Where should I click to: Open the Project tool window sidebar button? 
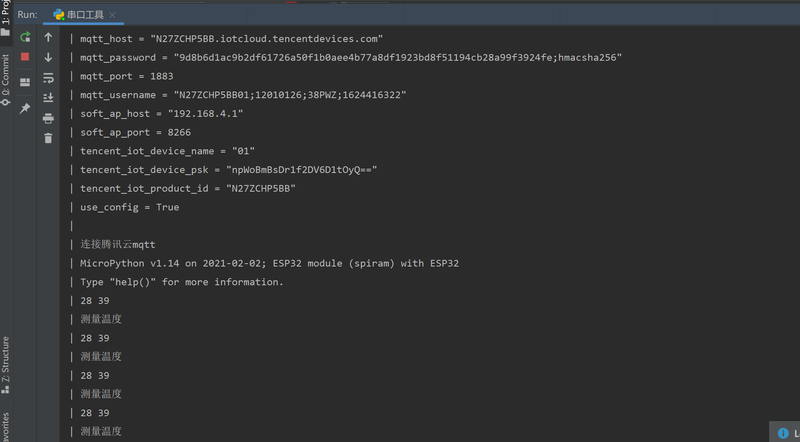[5, 17]
